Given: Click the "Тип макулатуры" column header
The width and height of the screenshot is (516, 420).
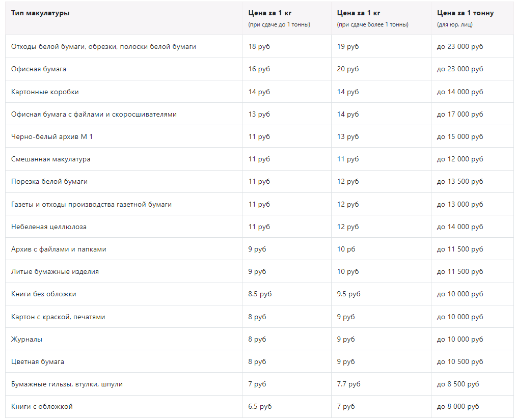Looking at the screenshot, I should click(40, 13).
